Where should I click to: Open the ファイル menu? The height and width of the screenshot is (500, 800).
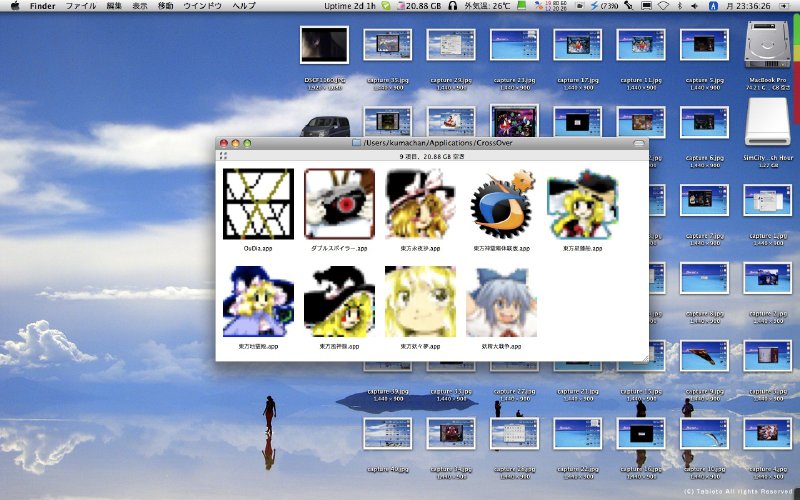81,6
